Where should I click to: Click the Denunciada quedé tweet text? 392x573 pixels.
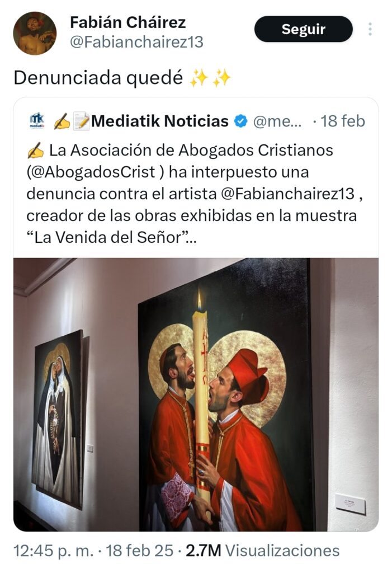98,77
